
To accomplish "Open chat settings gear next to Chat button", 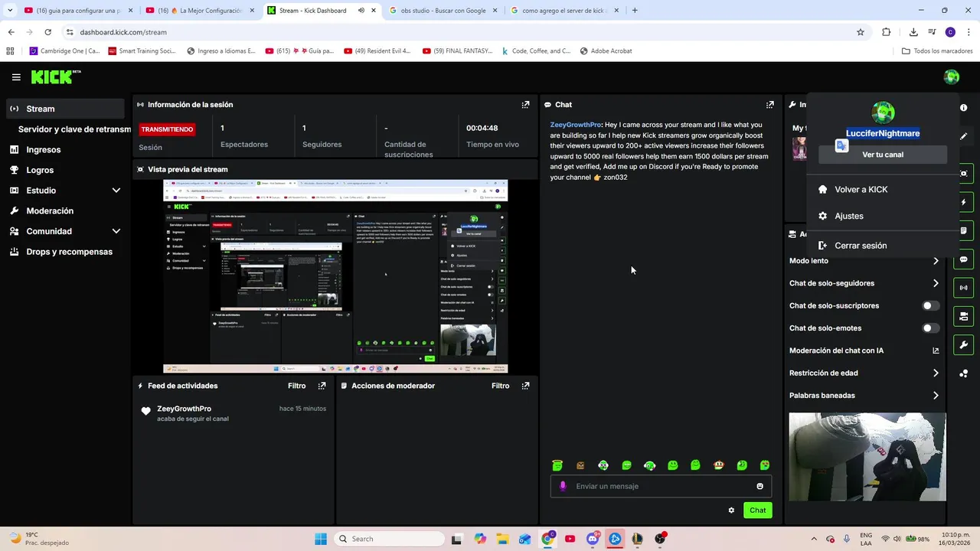I will (x=731, y=510).
